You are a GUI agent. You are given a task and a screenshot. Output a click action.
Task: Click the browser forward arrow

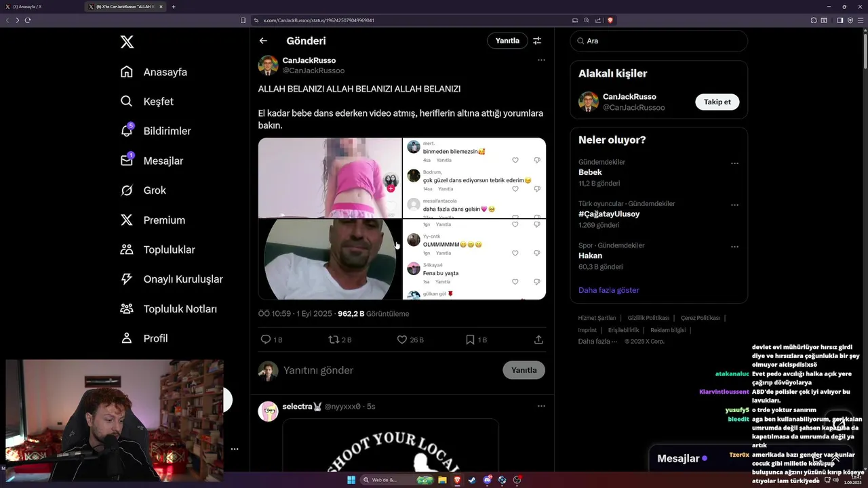tap(18, 20)
